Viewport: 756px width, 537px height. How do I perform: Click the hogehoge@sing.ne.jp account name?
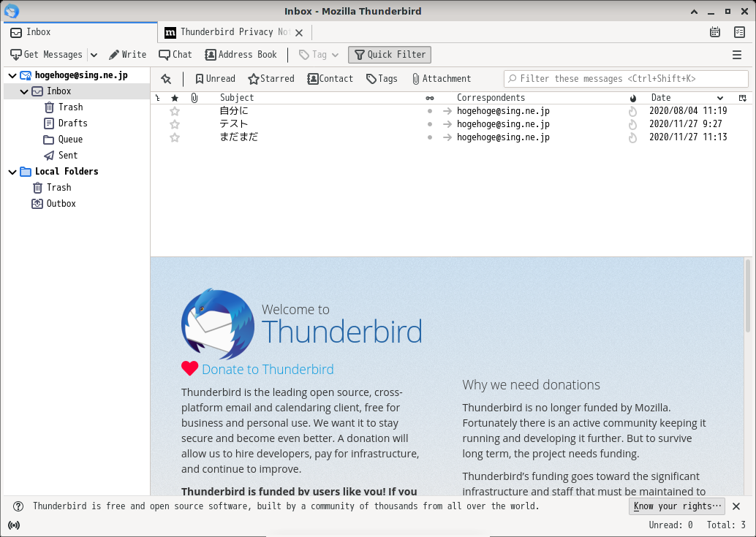81,75
